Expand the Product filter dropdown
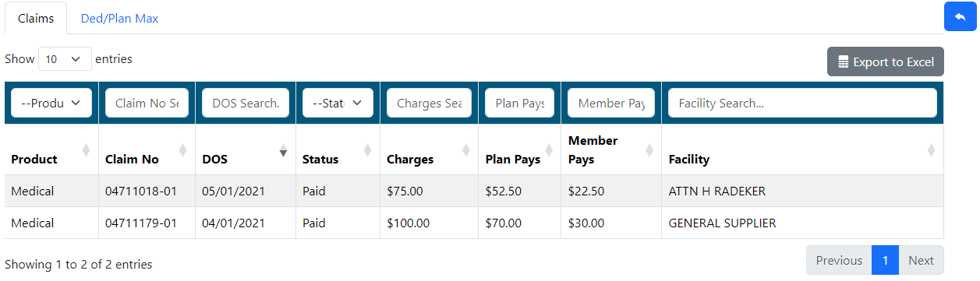This screenshot has width=980, height=281. [51, 103]
